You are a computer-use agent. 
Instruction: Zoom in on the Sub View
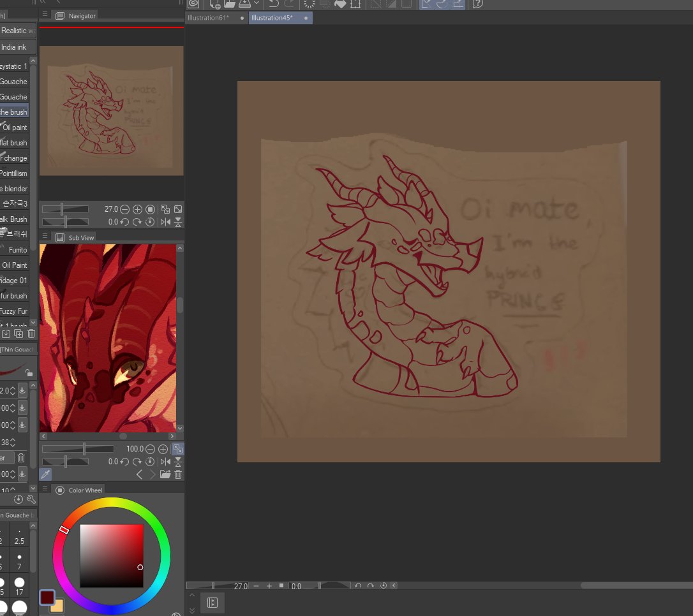163,449
